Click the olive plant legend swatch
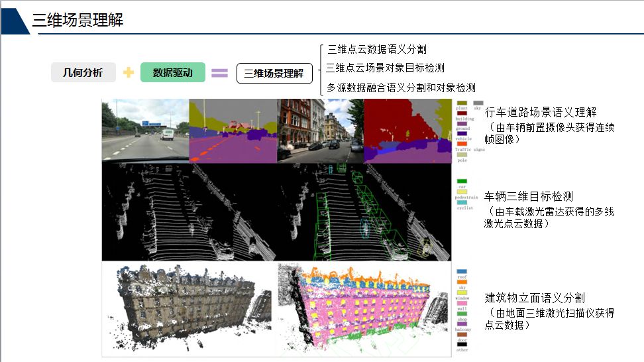This screenshot has width=644, height=362. click(462, 103)
